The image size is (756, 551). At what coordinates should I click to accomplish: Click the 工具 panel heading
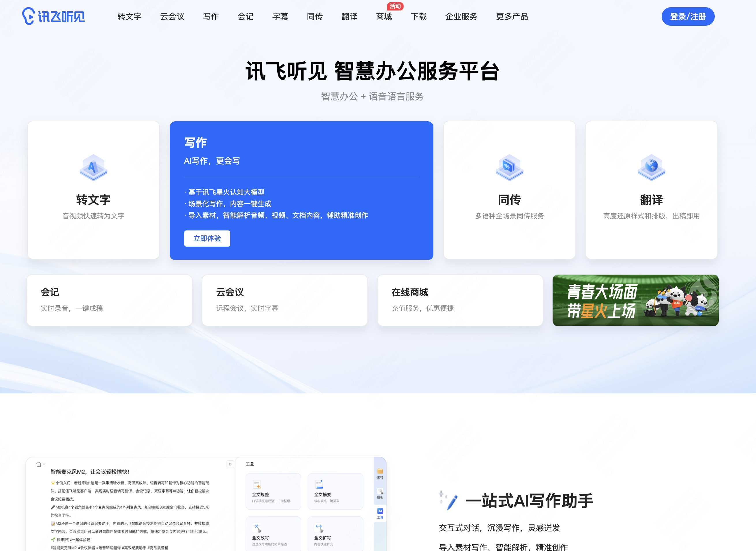click(250, 464)
